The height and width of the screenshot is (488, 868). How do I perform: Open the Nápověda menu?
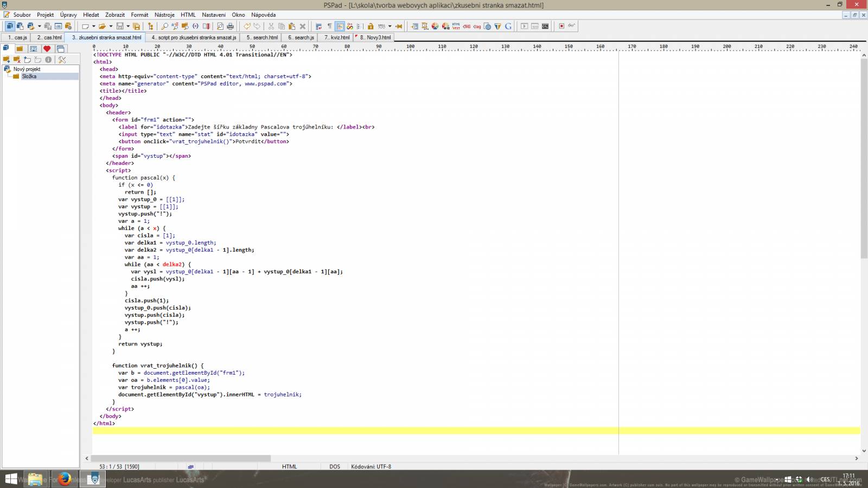pyautogui.click(x=264, y=15)
